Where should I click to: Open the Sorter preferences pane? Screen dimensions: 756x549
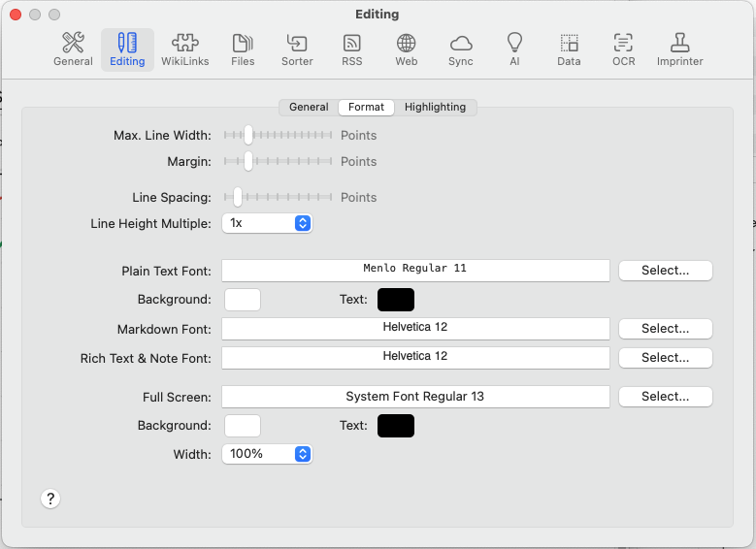click(x=297, y=49)
